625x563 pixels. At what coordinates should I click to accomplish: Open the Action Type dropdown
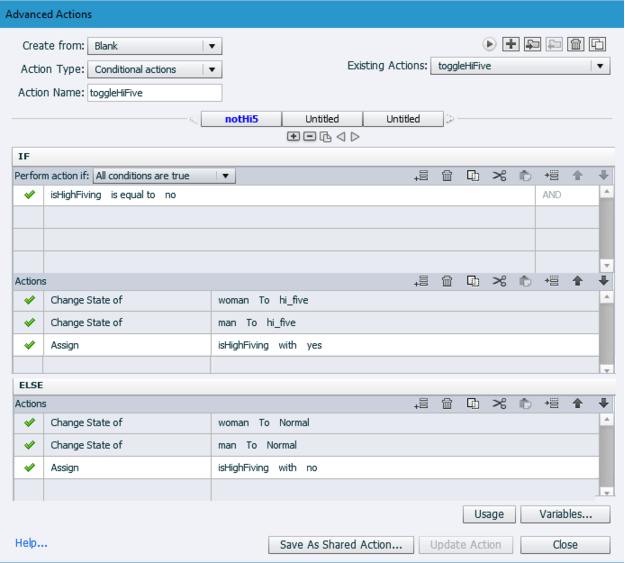pos(155,69)
